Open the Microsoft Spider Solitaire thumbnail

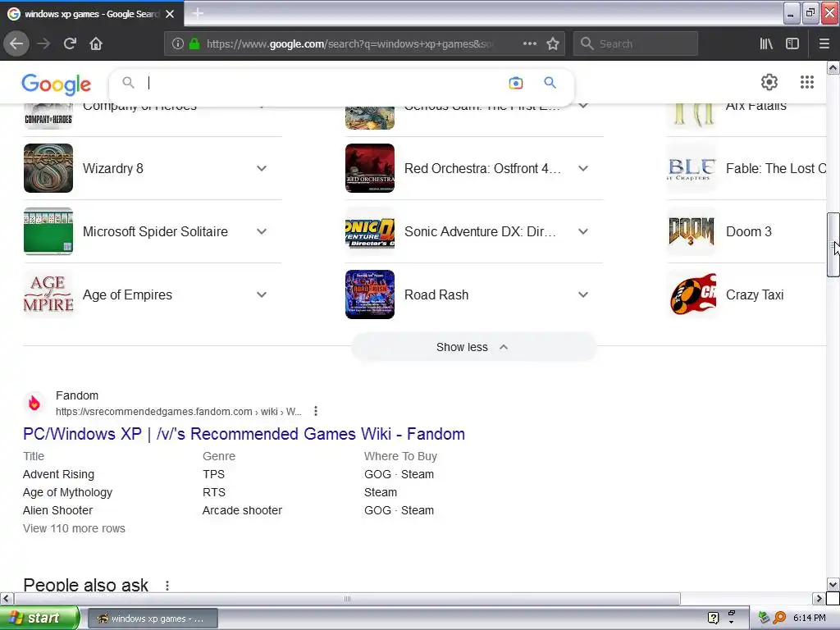tap(48, 231)
